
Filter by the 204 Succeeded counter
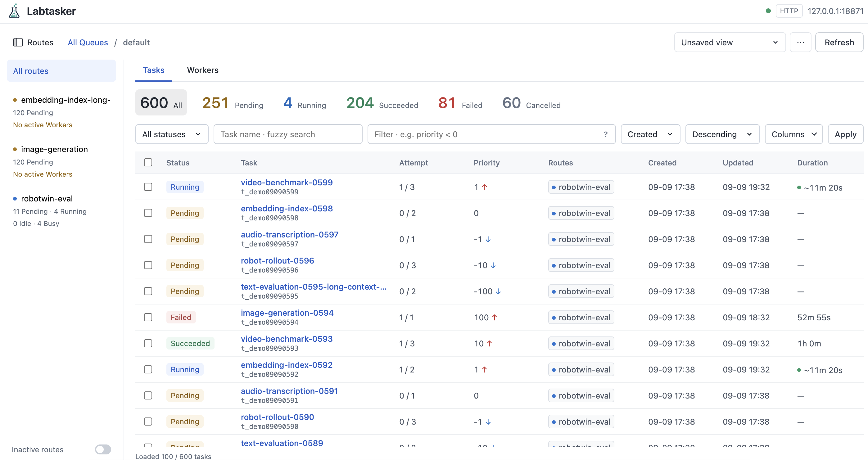coord(382,103)
